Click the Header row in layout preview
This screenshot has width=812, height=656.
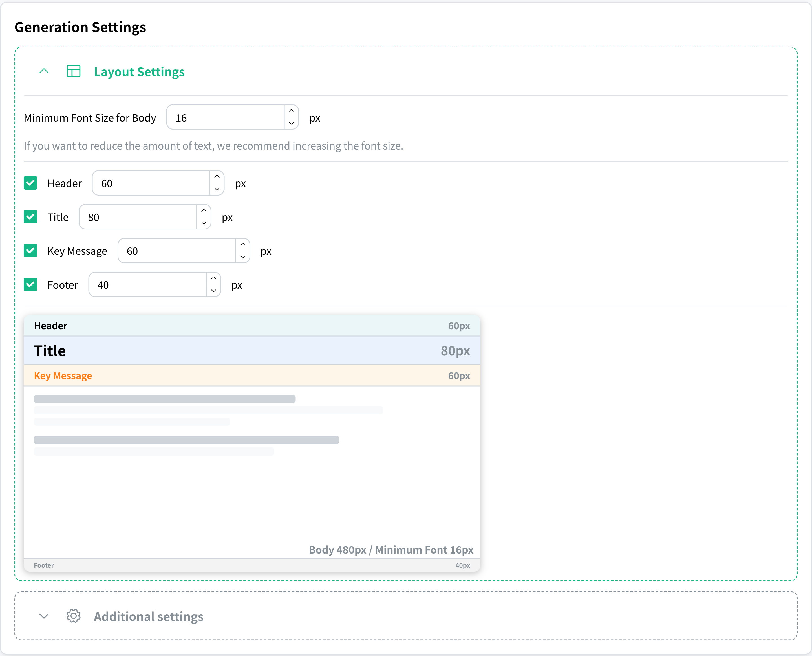click(x=252, y=326)
